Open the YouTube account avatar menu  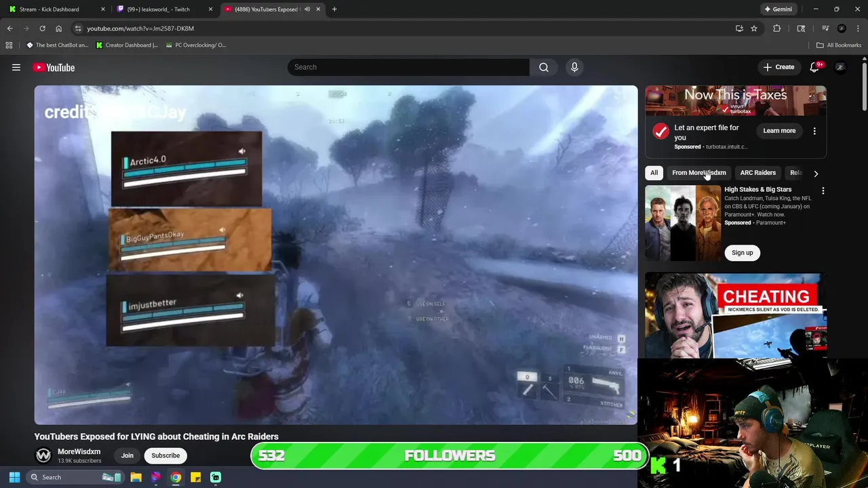pos(840,67)
